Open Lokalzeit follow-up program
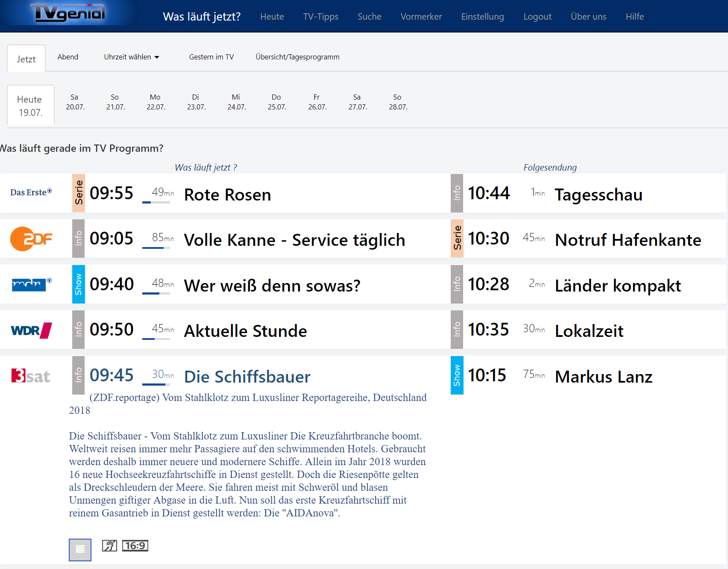The height and width of the screenshot is (569, 728). pyautogui.click(x=589, y=331)
